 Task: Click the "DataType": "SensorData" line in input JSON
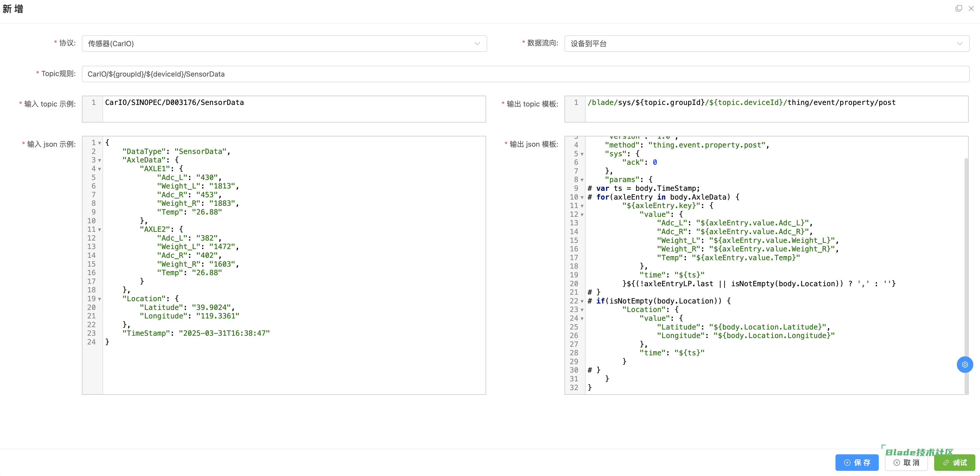point(176,152)
